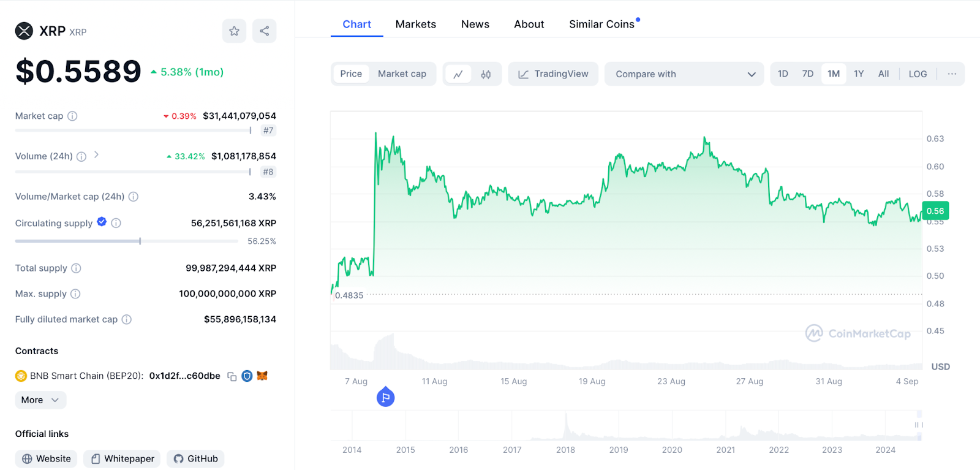Viewport: 980px width, 470px height.
Task: Open Max. supply info icon
Action: tap(75, 294)
